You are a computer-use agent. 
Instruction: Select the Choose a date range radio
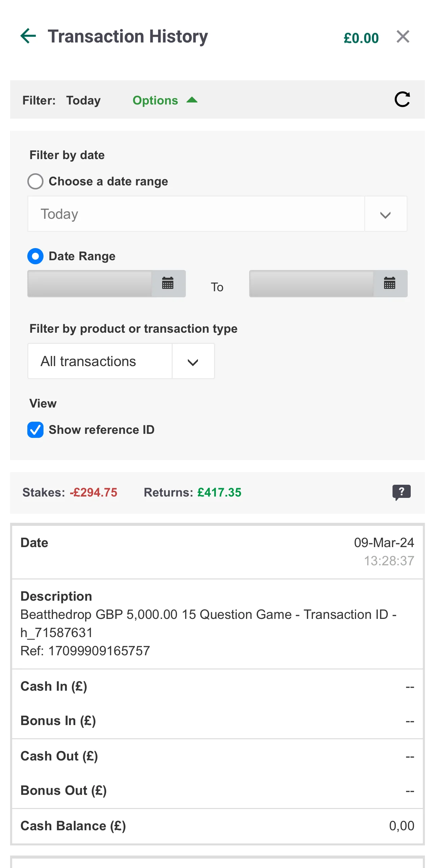pos(35,181)
